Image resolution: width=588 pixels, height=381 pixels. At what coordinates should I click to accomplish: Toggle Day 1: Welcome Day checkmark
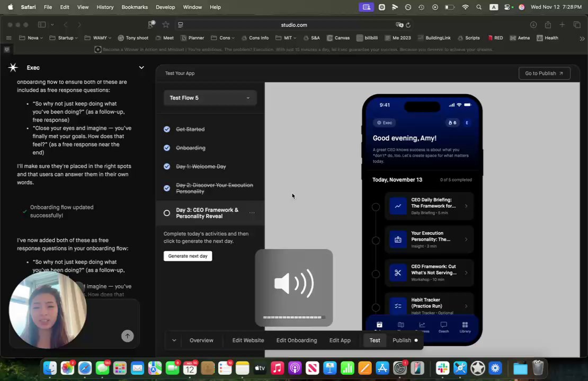[x=167, y=166]
